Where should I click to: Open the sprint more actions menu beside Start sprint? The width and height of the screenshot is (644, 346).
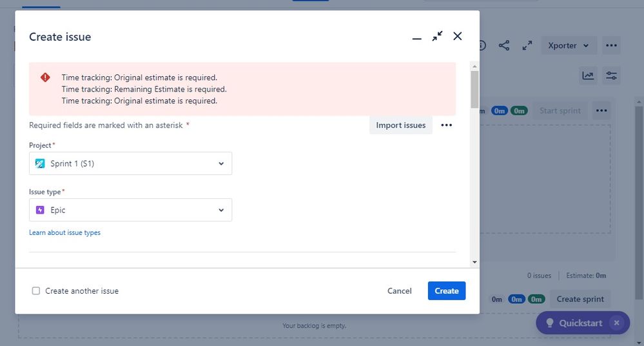coord(601,110)
